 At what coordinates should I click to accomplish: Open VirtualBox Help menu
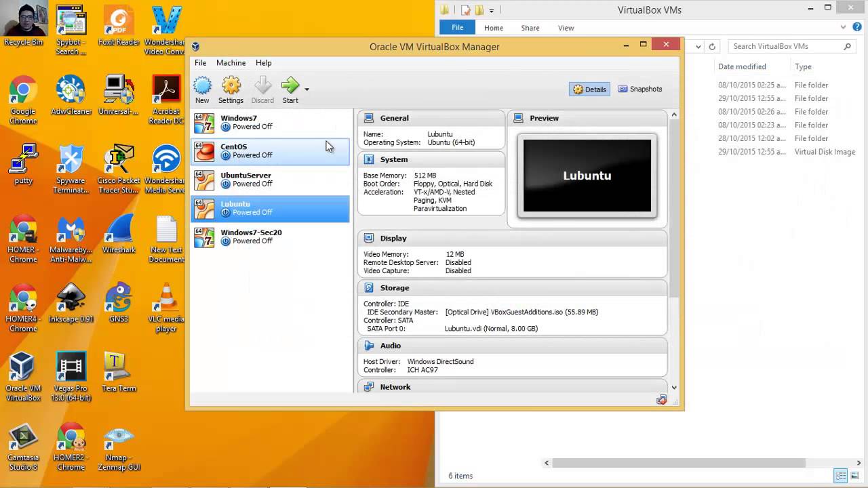pyautogui.click(x=263, y=62)
